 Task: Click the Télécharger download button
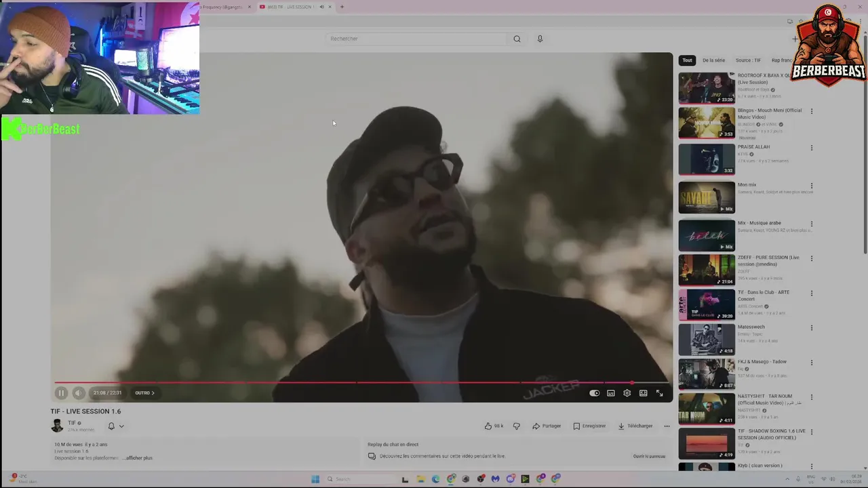[635, 426]
